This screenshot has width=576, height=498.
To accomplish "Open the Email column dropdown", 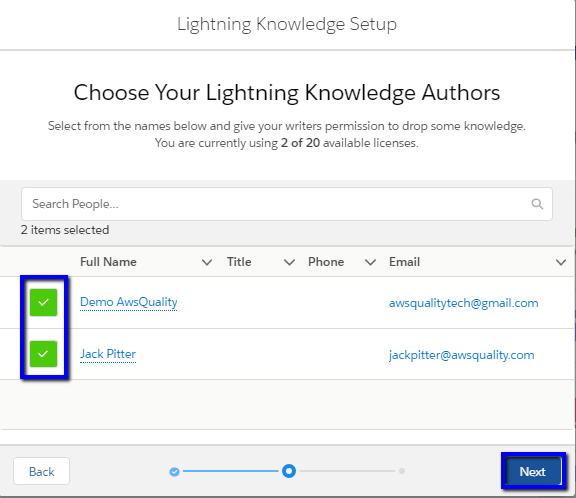I will click(561, 262).
